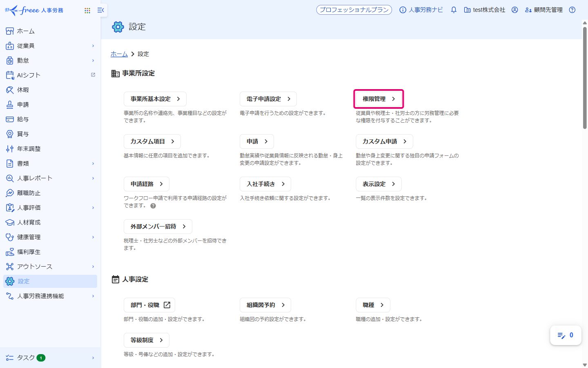Click the page vertical scrollbar thumb

[585, 78]
